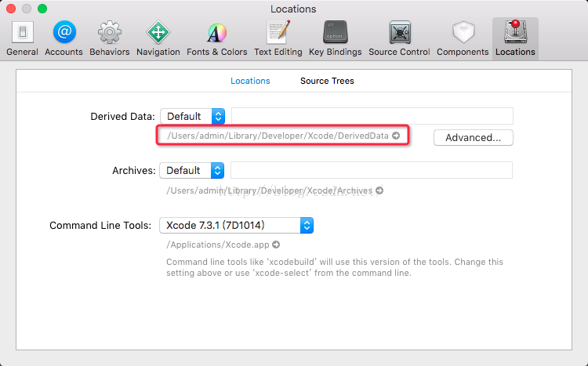Open the Source Control preferences pane
Viewport: 588px width, 366px height.
(x=399, y=38)
